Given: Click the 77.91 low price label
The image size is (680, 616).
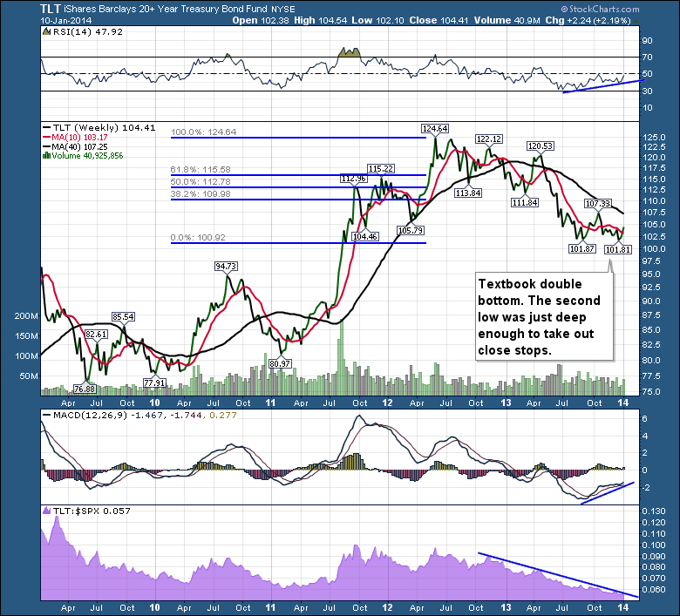Looking at the screenshot, I should [x=154, y=382].
